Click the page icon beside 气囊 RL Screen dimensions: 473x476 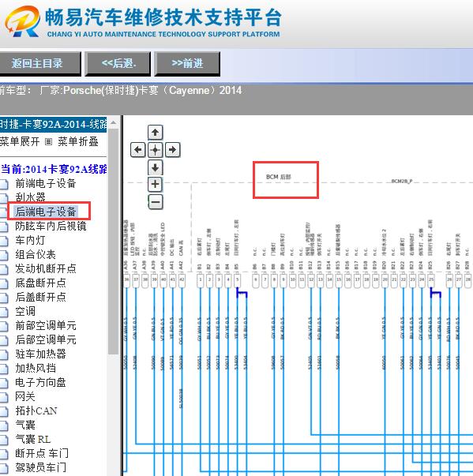(4, 440)
